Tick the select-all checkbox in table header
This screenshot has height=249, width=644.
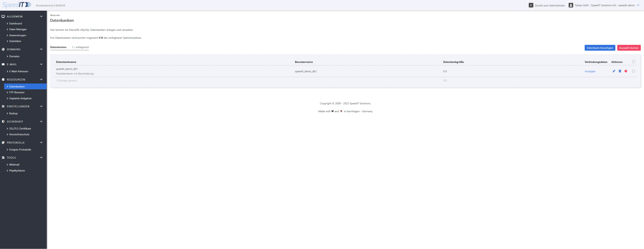(x=633, y=62)
